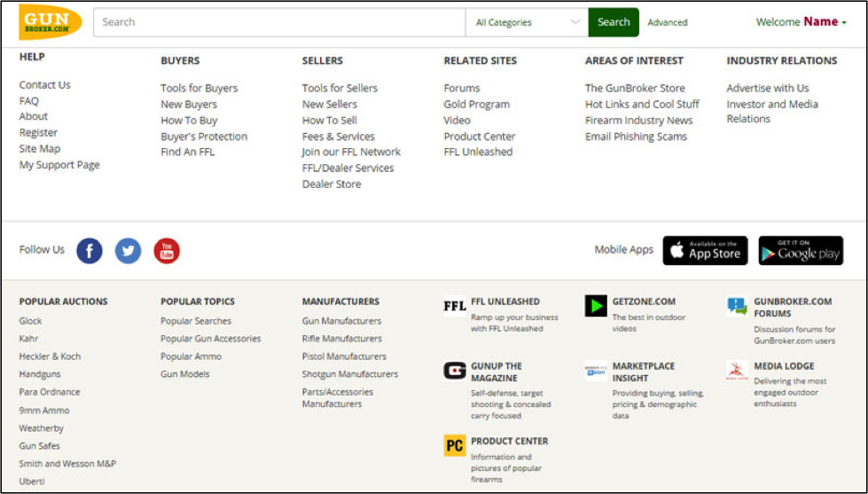Screen dimensions: 868x494
Task: Open Shotgun Manufacturers link
Action: coord(350,373)
